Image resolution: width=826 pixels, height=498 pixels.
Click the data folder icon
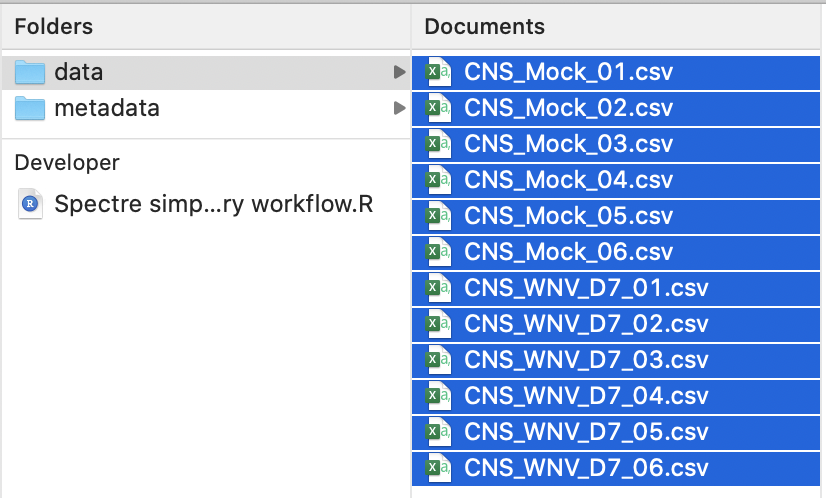pos(31,72)
